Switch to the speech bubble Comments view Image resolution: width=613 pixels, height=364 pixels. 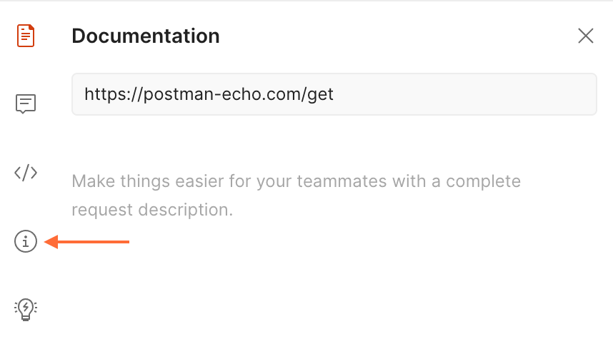coord(26,104)
